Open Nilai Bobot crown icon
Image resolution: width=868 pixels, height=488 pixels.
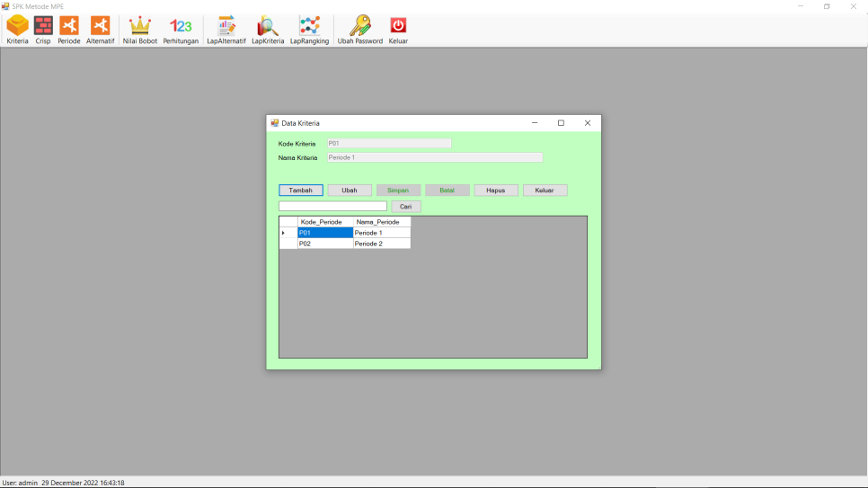point(140,30)
